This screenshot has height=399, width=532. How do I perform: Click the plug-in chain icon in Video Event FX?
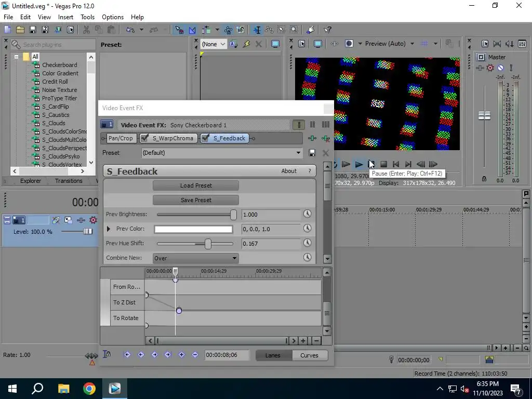312,138
